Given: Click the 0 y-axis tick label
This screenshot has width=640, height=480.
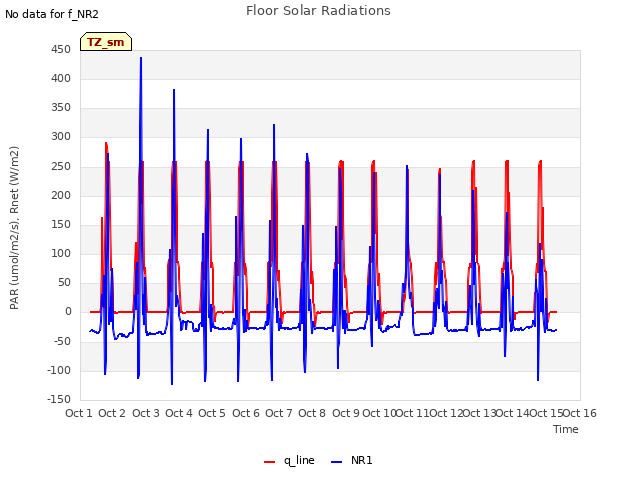Looking at the screenshot, I should coord(68,312).
